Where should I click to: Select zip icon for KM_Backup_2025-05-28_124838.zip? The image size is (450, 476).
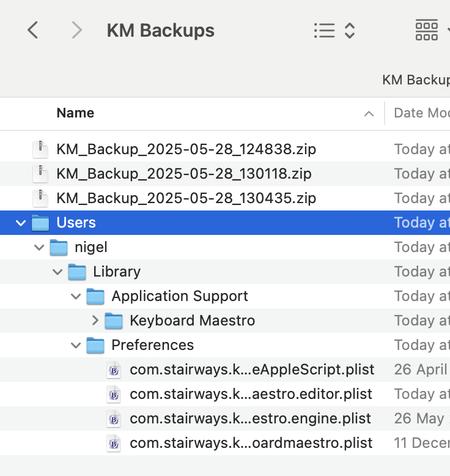pyautogui.click(x=40, y=149)
